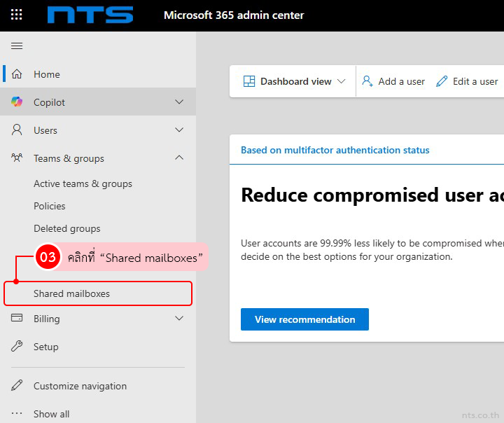Collapse navigation with the hamburger menu icon
The height and width of the screenshot is (423, 504).
coord(17,46)
